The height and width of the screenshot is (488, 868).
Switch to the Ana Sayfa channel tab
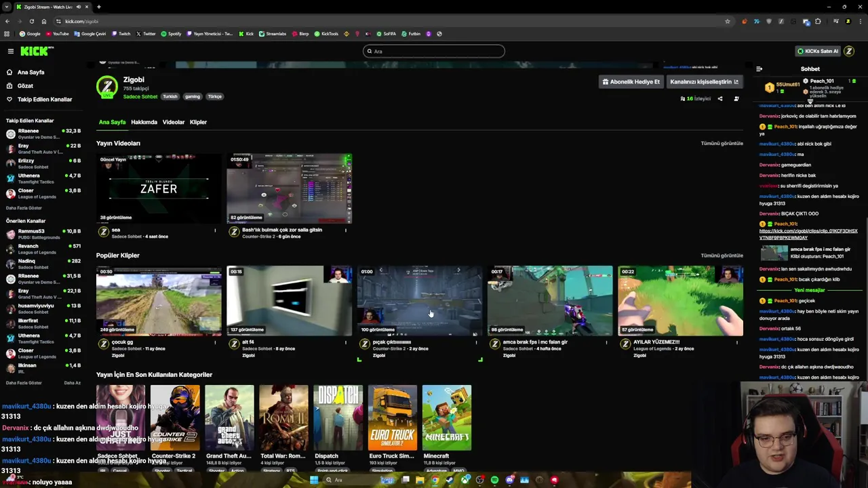point(112,123)
